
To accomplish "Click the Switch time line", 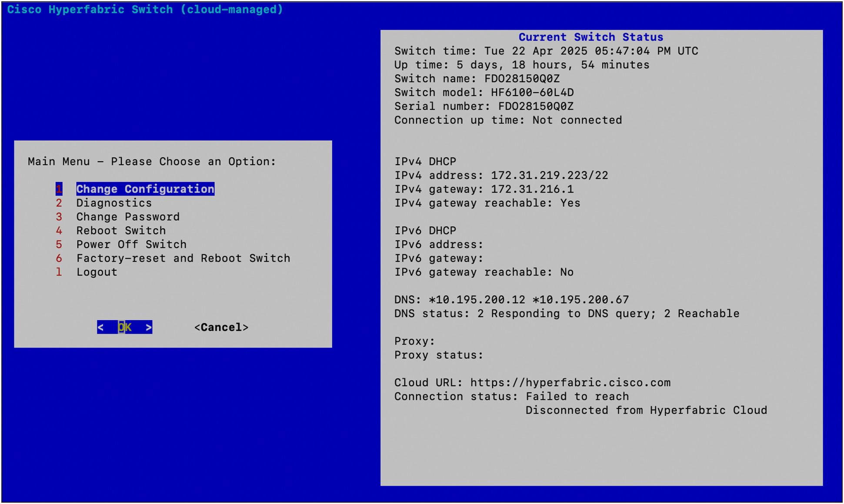I will pos(546,51).
